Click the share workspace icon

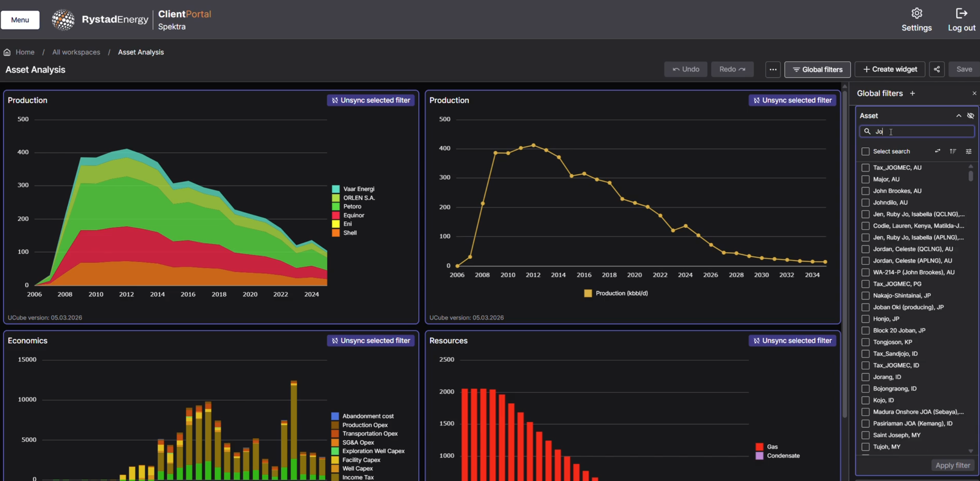point(936,69)
